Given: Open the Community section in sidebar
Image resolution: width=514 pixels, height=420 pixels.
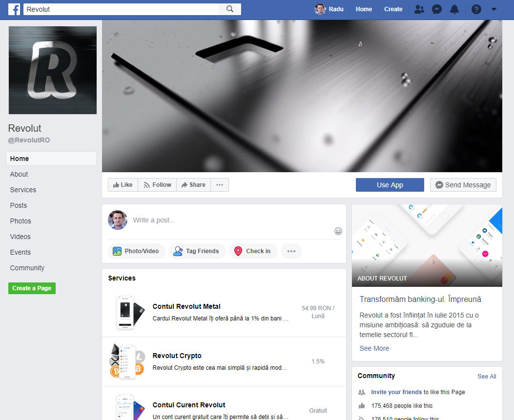Looking at the screenshot, I should [27, 268].
